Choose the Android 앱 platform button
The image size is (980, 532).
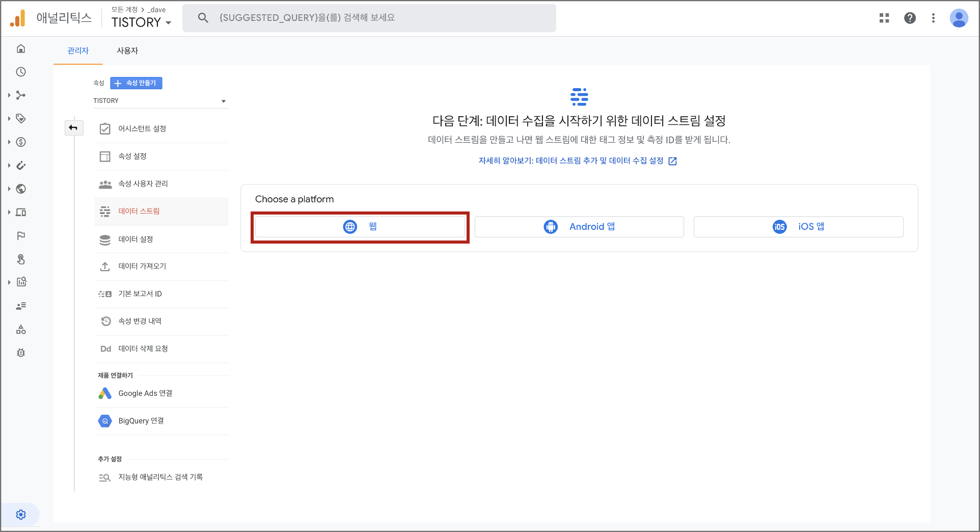[579, 227]
